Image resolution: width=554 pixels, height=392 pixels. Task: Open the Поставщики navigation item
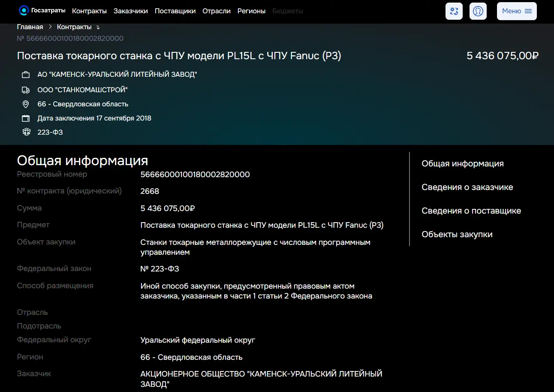coord(175,11)
